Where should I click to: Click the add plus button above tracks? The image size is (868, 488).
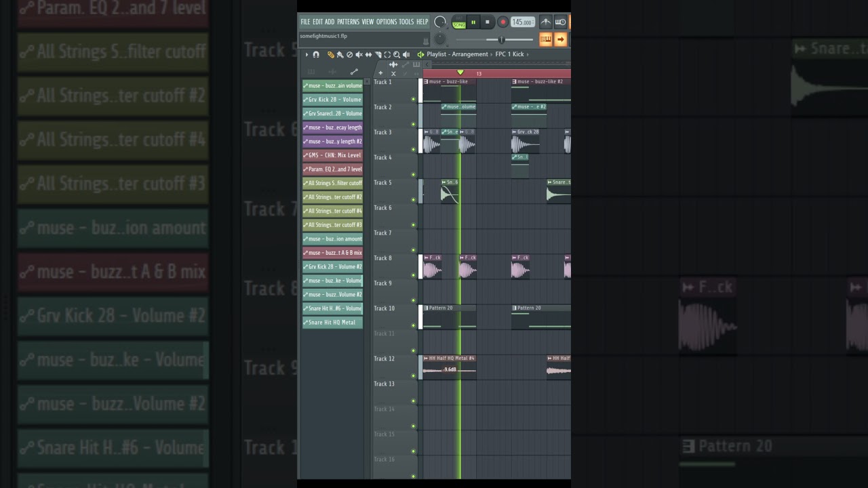click(380, 73)
